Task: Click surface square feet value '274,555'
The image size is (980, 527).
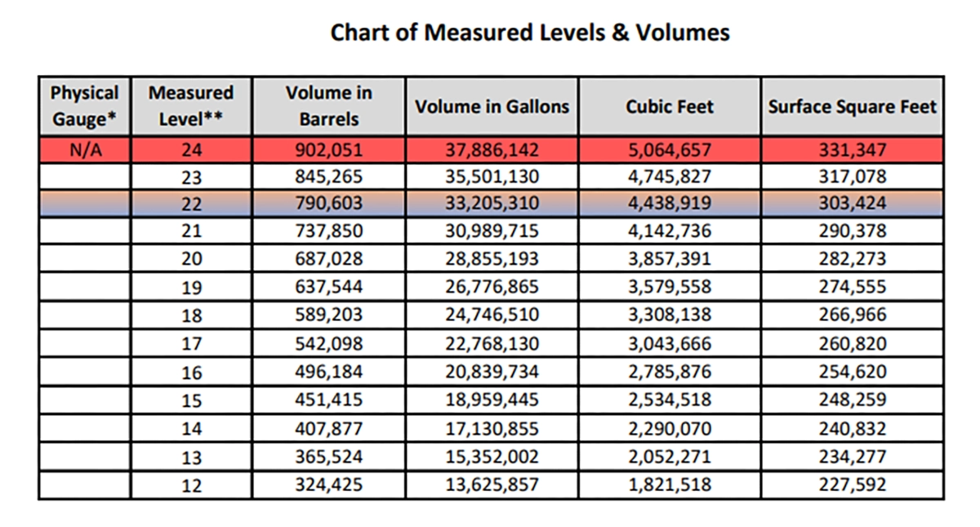Action: point(853,288)
